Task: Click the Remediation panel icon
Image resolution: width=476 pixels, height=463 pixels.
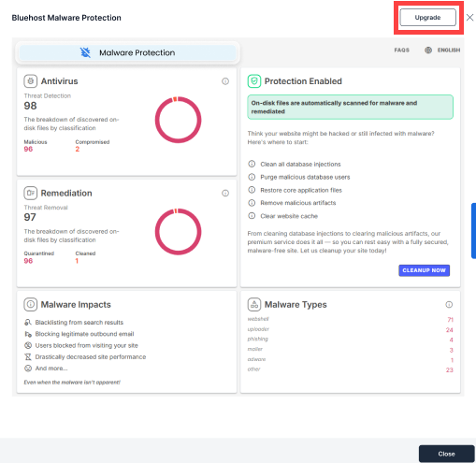Action: click(x=31, y=193)
